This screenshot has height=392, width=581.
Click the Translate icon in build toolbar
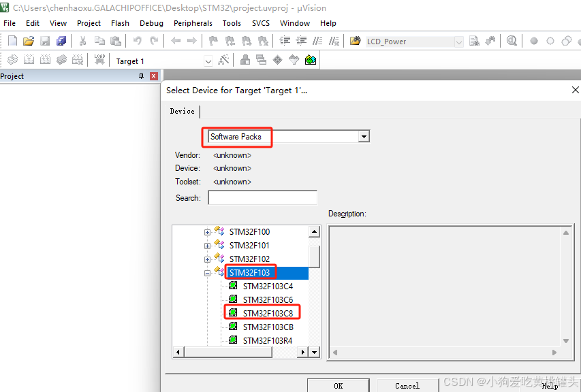click(x=12, y=60)
